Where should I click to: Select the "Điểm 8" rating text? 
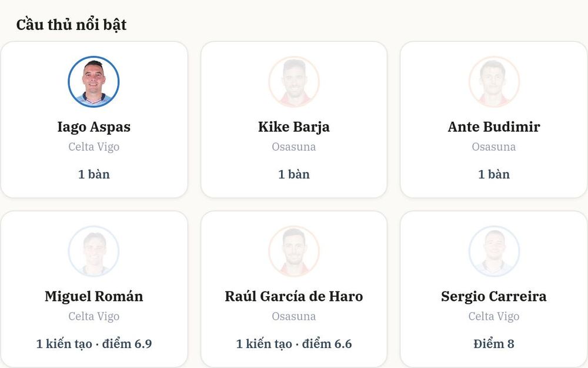(494, 344)
